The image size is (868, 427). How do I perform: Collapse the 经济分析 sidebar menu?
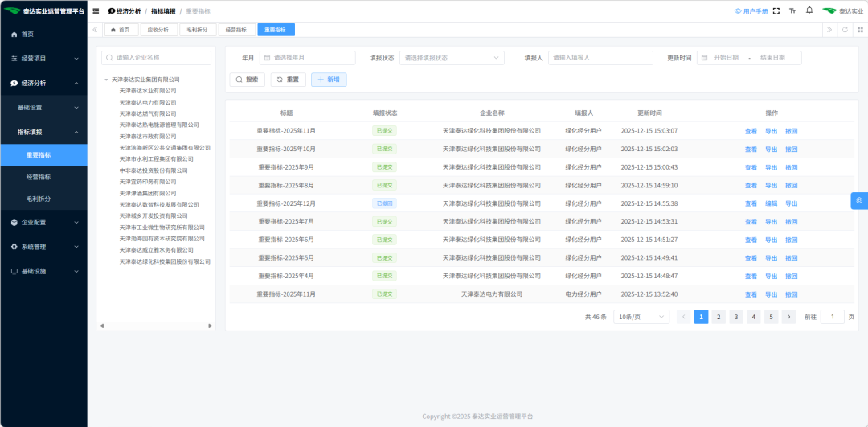point(43,83)
